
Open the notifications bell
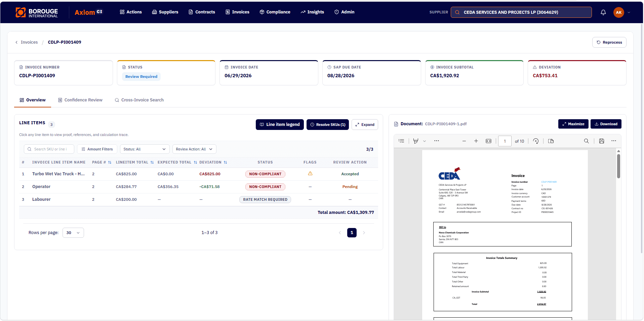coord(603,12)
